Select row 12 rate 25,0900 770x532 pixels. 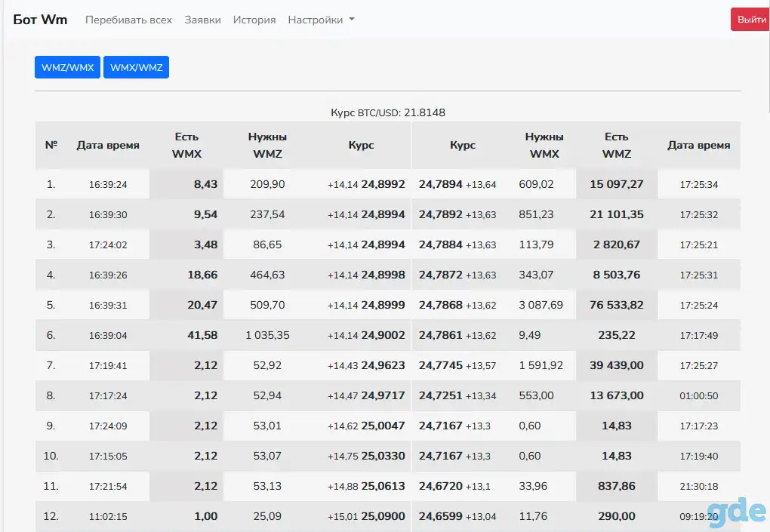[x=383, y=516]
